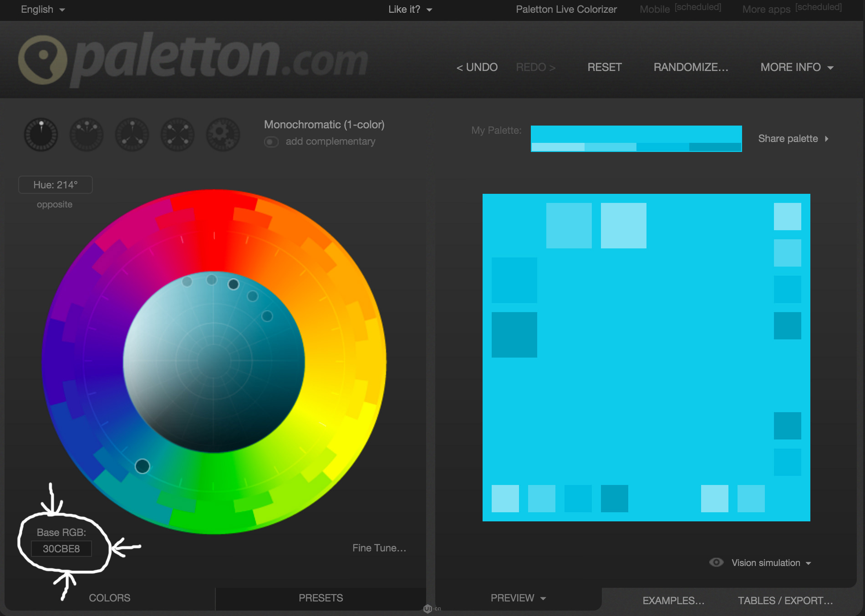Open the TABLES / EXPORT panel

click(785, 601)
